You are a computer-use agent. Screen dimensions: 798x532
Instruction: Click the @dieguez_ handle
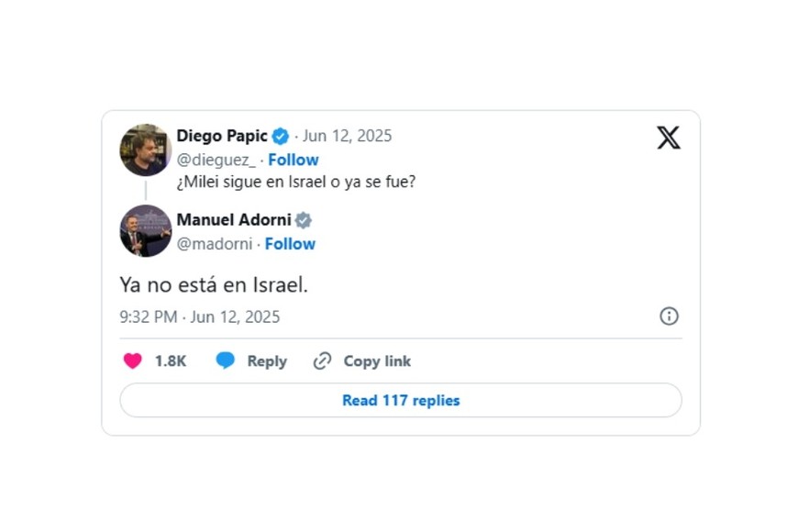[x=216, y=160]
